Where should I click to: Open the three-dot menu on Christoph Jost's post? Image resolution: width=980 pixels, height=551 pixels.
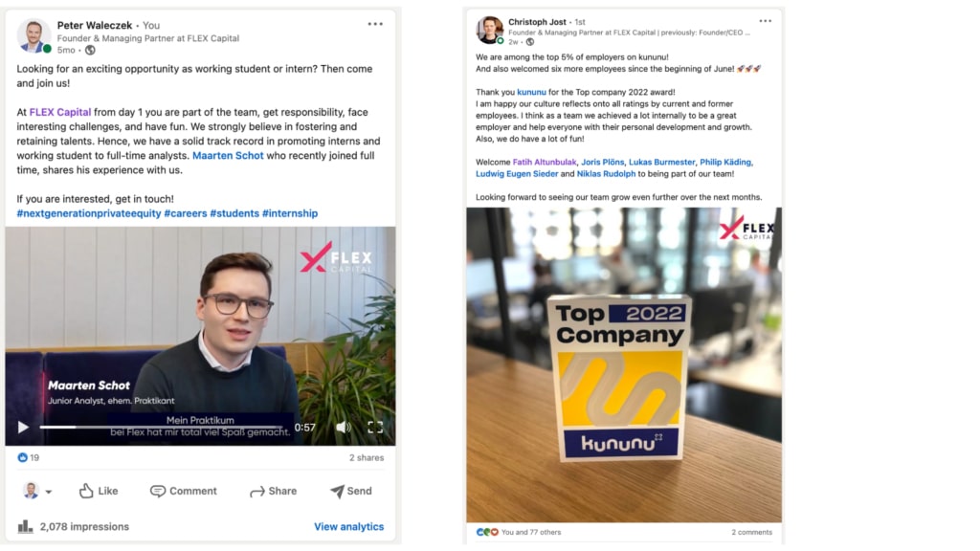[765, 21]
